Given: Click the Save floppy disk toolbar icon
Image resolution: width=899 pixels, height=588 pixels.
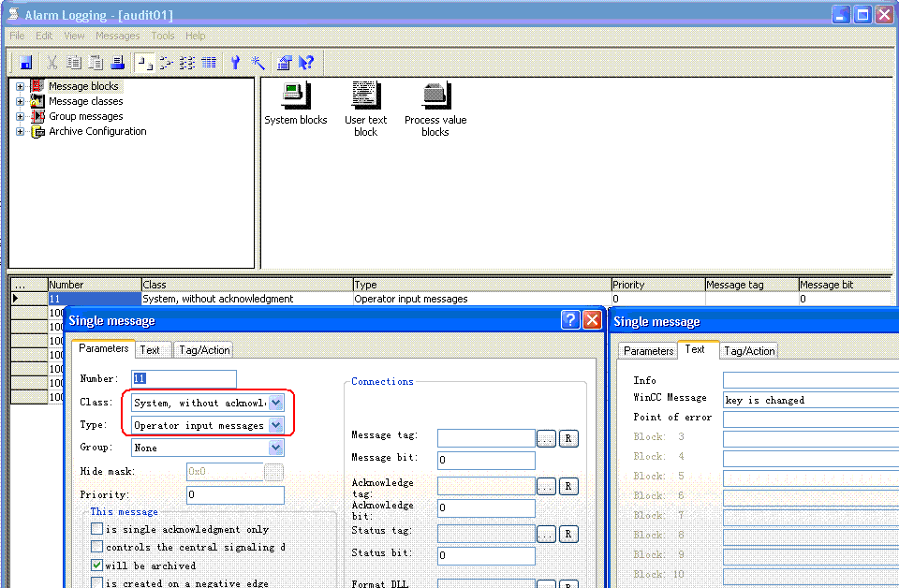Looking at the screenshot, I should [x=26, y=63].
